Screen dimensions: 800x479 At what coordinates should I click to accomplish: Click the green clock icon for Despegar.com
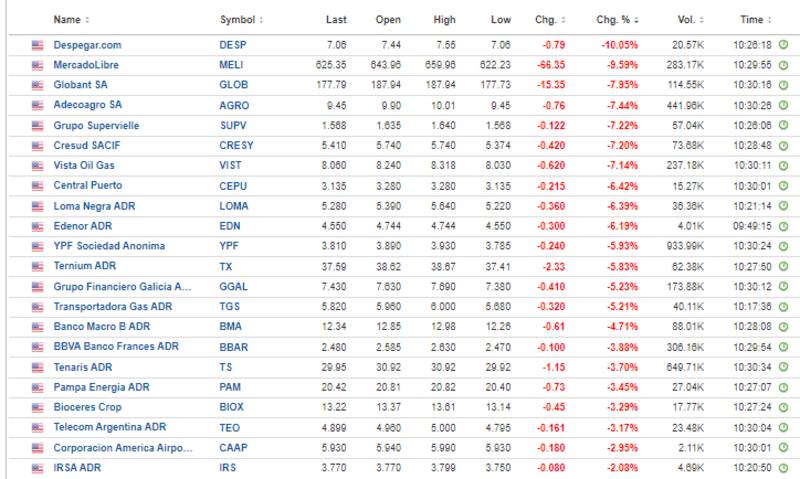click(x=783, y=45)
